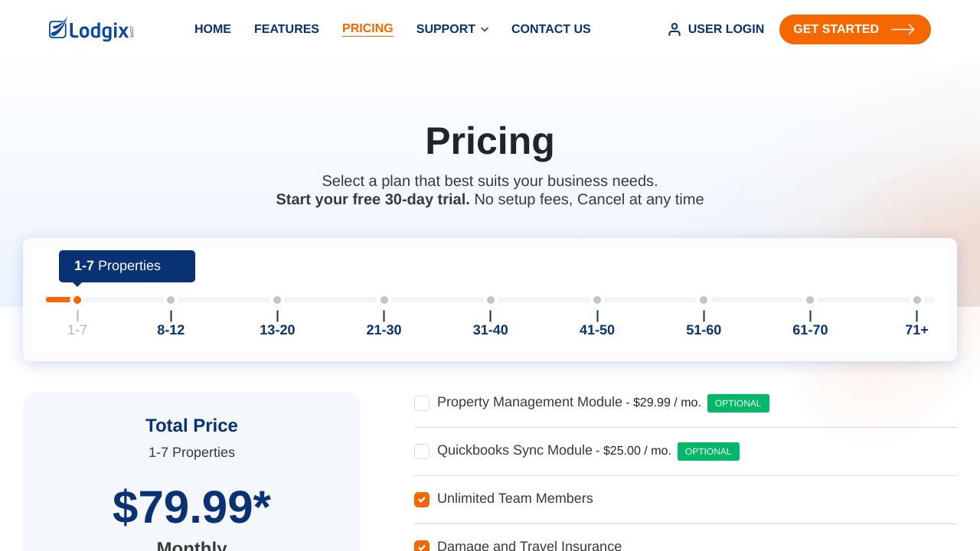Click the User Login link
Viewport: 980px width, 551px height.
pyautogui.click(x=716, y=29)
